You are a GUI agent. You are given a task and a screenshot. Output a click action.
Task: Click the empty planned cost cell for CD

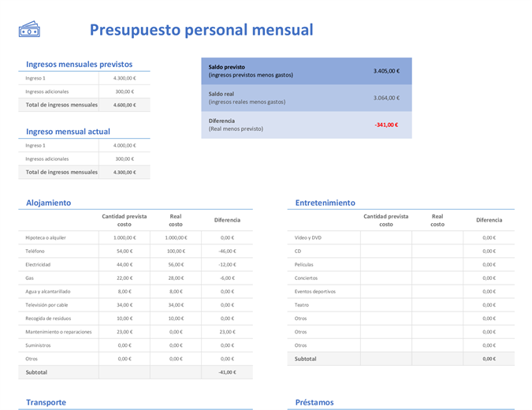point(386,252)
